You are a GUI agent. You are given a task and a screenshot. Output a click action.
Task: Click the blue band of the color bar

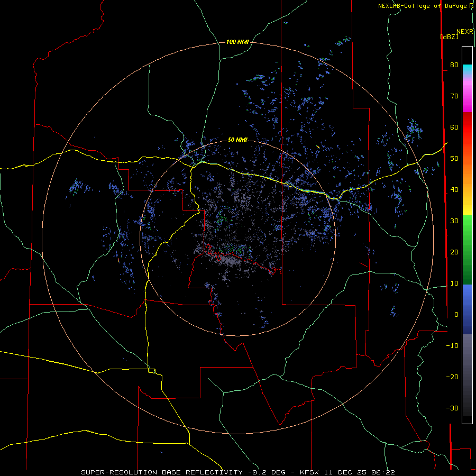click(467, 309)
